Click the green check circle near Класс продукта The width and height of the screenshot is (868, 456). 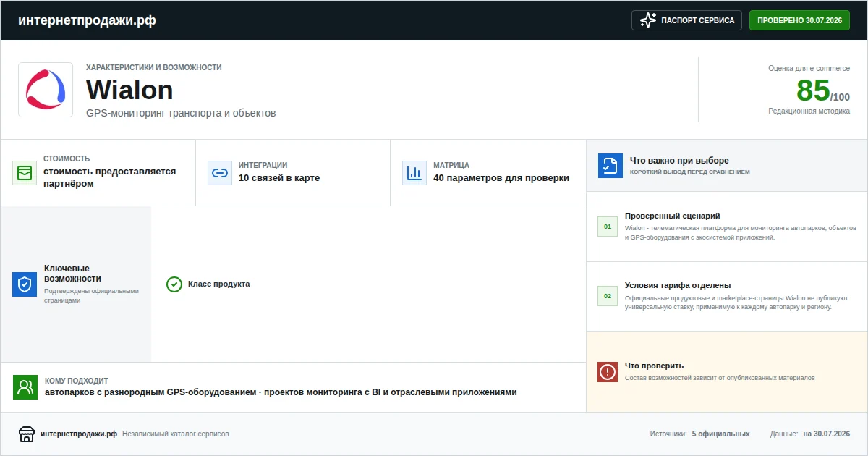(174, 284)
